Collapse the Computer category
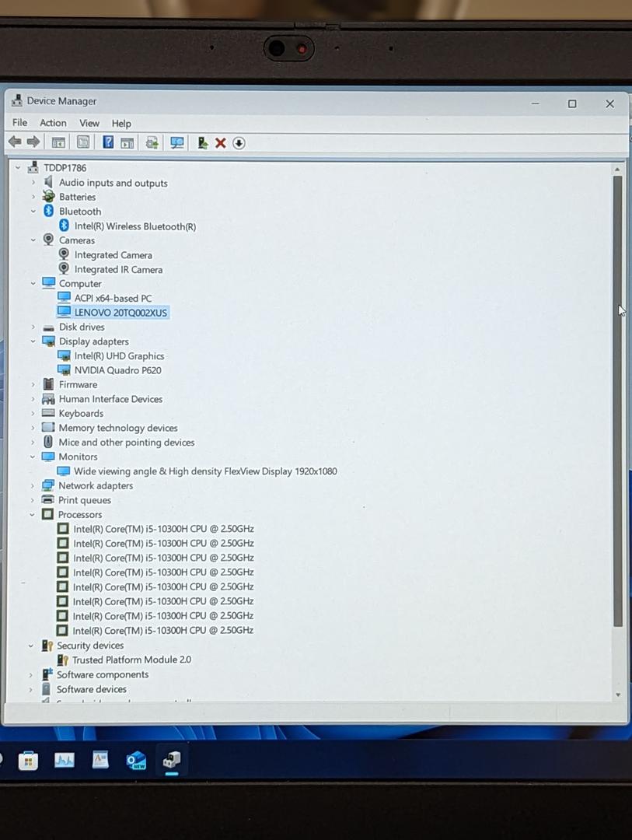 (33, 283)
